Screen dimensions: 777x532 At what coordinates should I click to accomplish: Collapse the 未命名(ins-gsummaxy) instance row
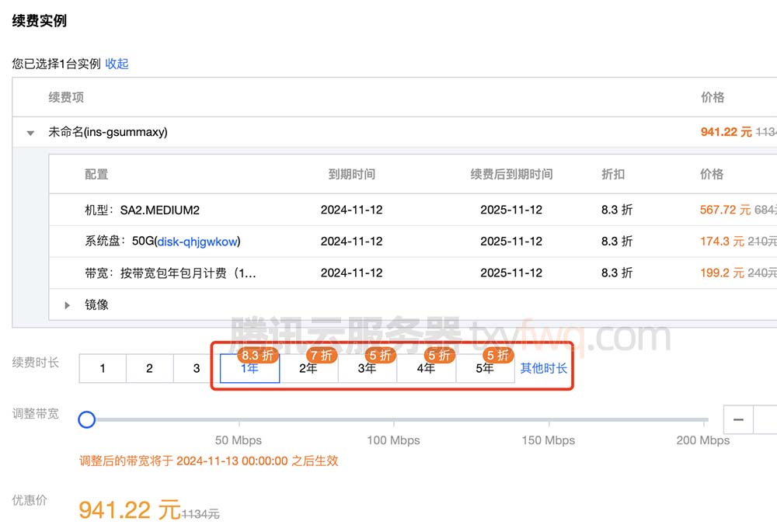click(x=31, y=133)
